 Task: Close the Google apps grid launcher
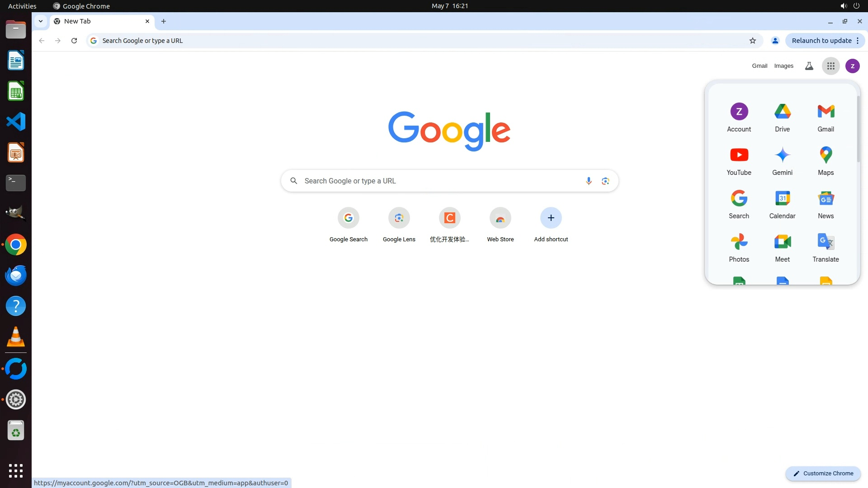tap(830, 66)
